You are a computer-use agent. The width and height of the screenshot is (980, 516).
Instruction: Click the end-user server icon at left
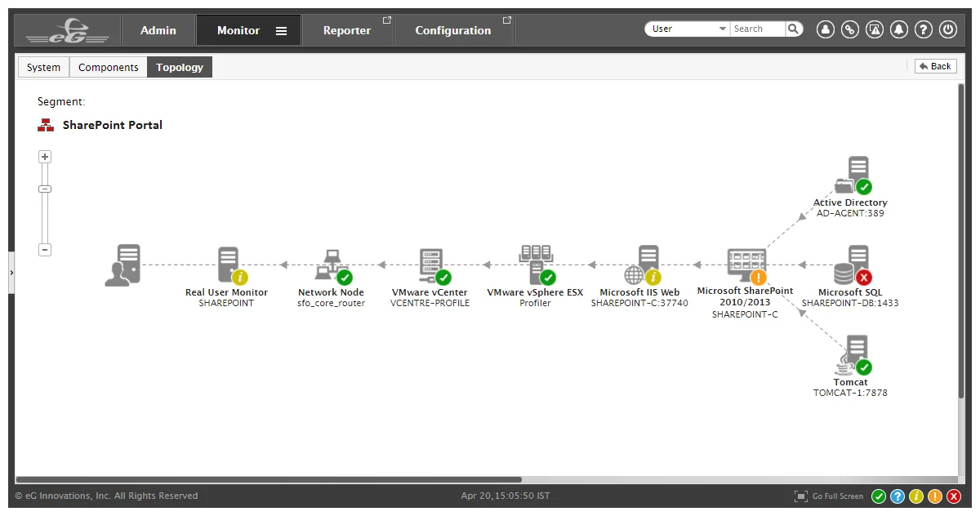[122, 265]
